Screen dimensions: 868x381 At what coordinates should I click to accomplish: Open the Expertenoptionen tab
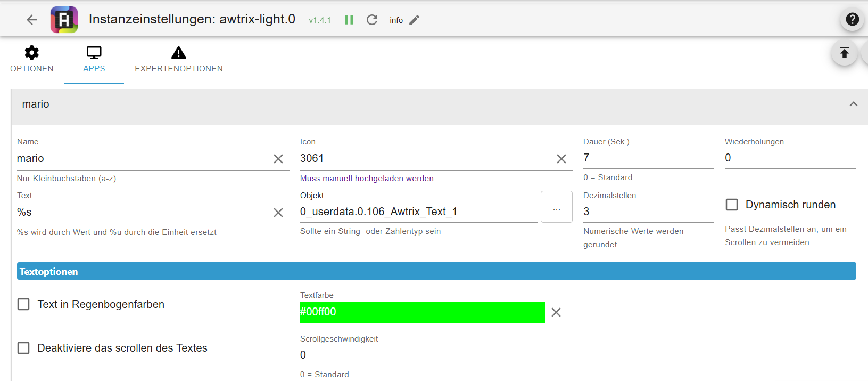pos(179,60)
